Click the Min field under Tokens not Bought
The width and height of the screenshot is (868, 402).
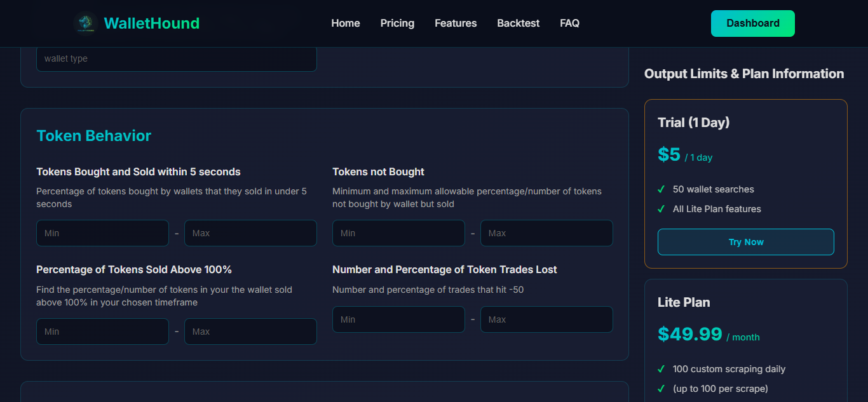tap(398, 233)
